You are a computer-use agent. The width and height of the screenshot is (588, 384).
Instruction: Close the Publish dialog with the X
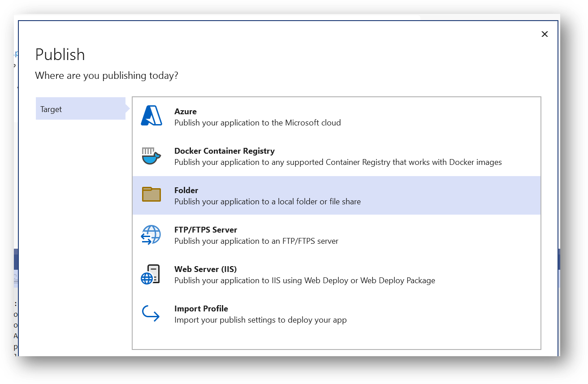(x=545, y=34)
